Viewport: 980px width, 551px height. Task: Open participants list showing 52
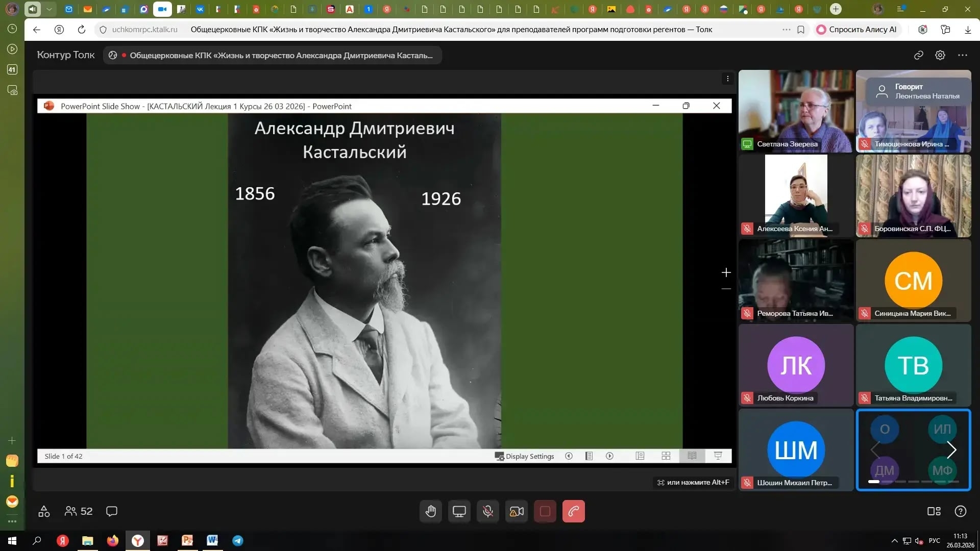(x=79, y=511)
